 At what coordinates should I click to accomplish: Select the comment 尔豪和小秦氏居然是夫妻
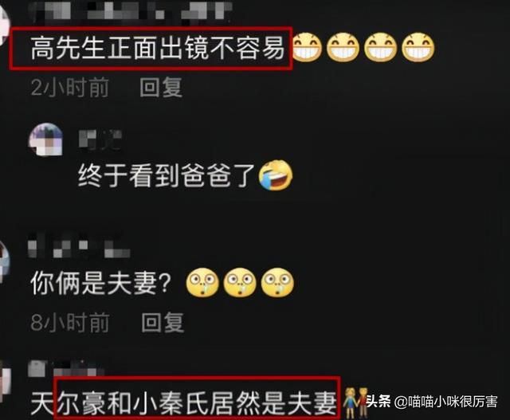(197, 403)
